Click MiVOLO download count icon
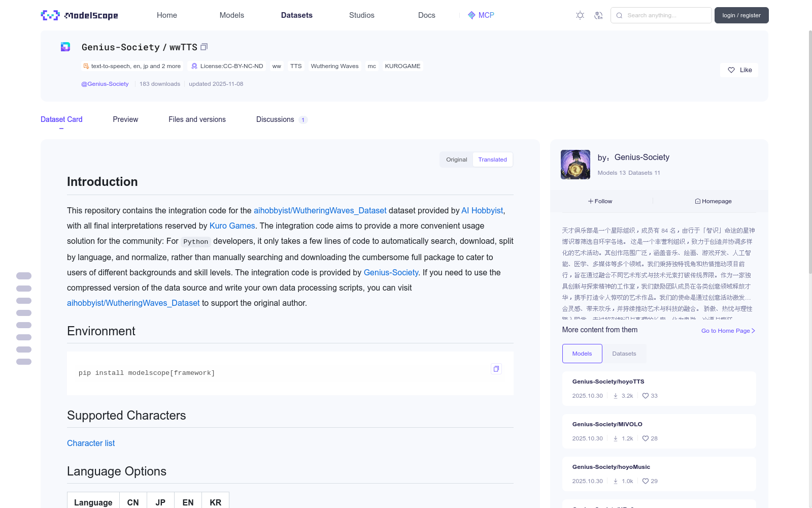812x508 pixels. 616,438
